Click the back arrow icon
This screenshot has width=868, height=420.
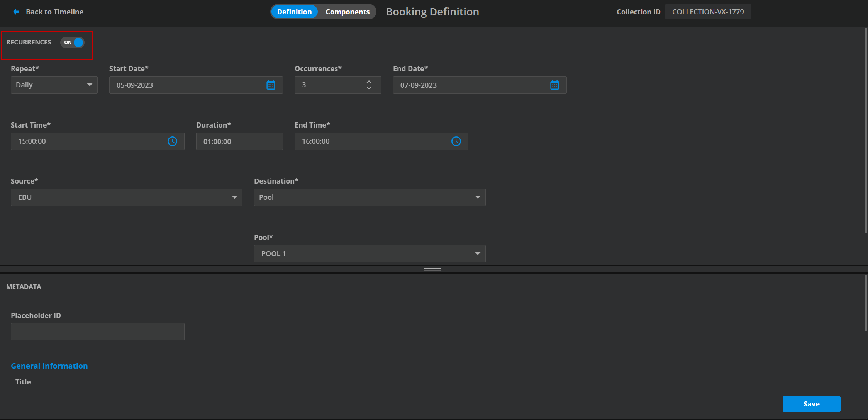[16, 12]
